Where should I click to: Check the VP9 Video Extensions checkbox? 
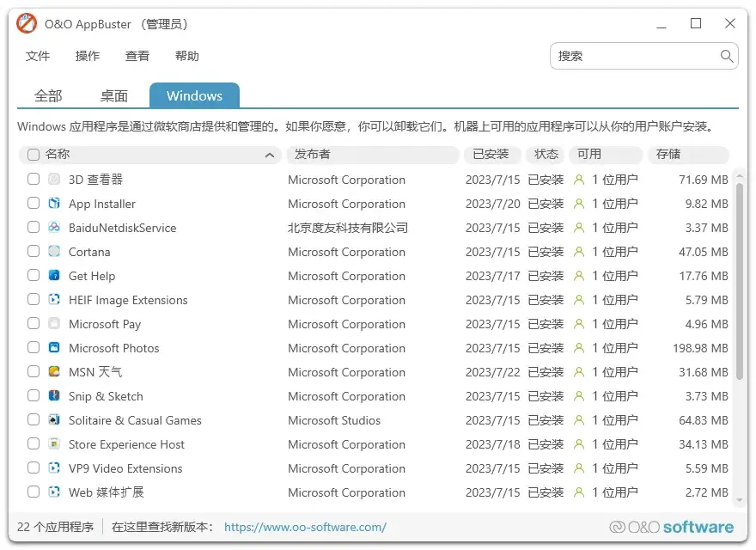(34, 468)
